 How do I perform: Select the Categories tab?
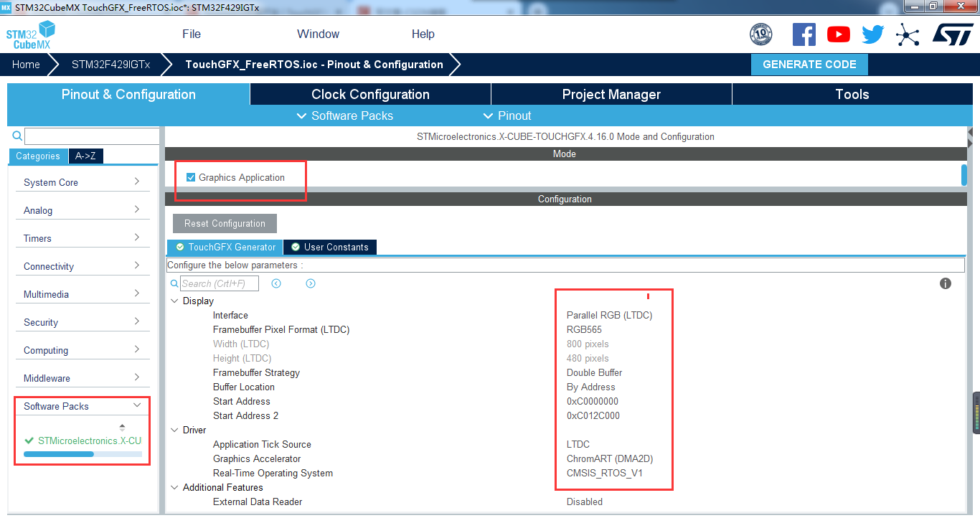pos(38,156)
